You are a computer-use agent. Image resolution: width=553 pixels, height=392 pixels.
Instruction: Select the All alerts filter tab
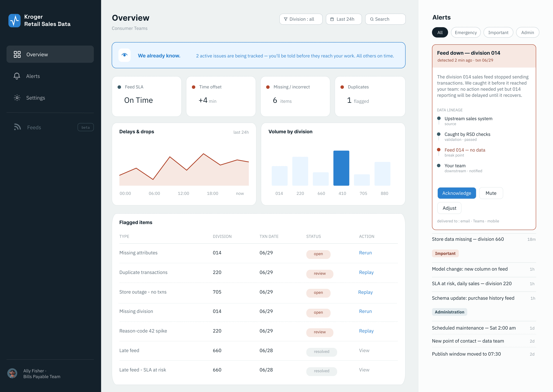[440, 33]
